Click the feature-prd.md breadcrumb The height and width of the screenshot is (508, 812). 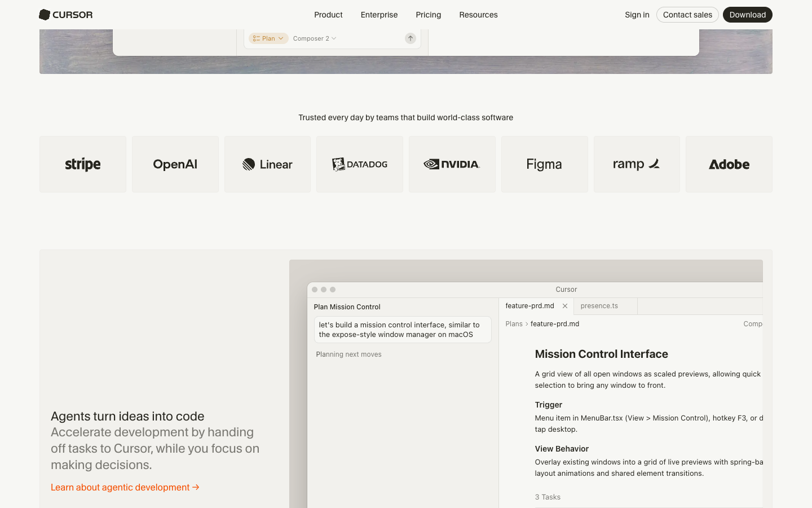point(555,324)
